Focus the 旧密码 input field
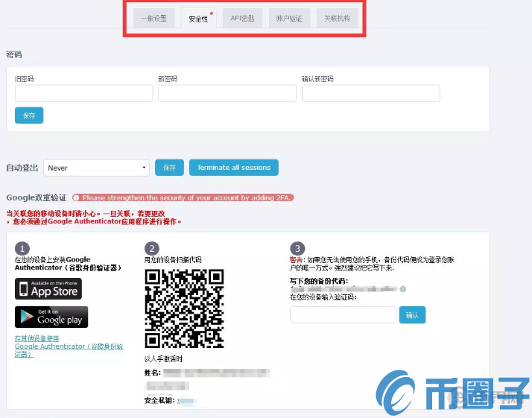The height and width of the screenshot is (418, 532). [x=83, y=93]
